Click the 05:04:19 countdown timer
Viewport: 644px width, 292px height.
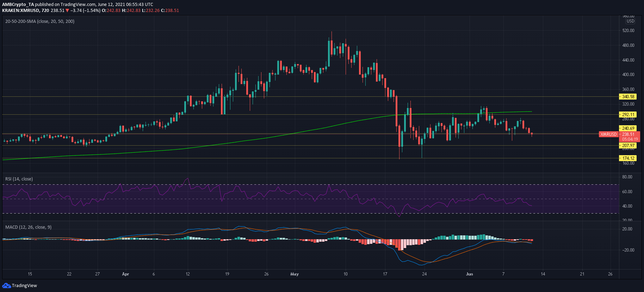(x=630, y=139)
